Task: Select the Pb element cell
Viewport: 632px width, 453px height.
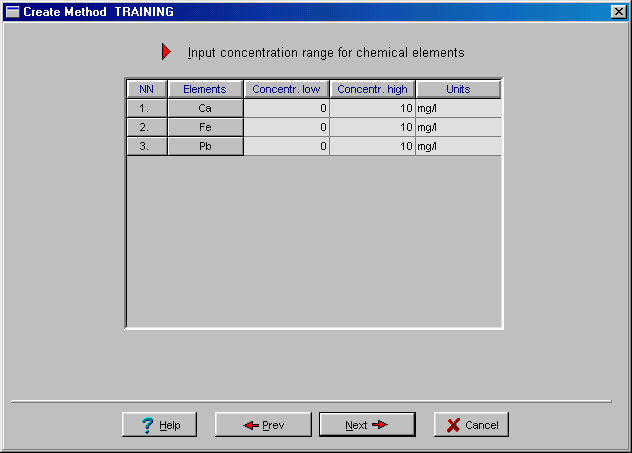Action: [x=205, y=146]
